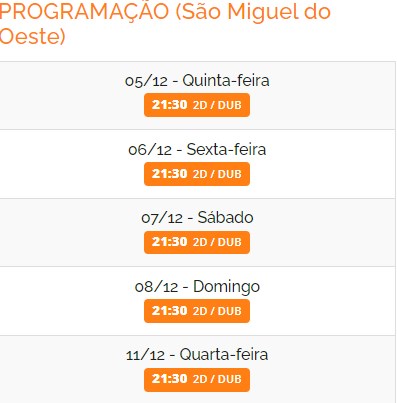The width and height of the screenshot is (397, 403).
Task: Click the 2D / DUB tag under Sexta-feira
Action: point(217,174)
